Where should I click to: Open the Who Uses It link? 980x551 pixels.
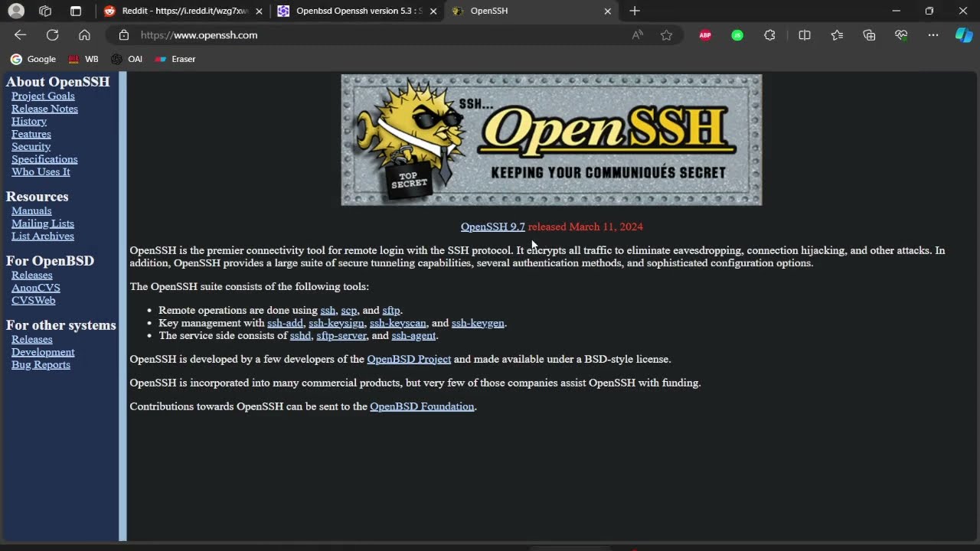pyautogui.click(x=41, y=171)
